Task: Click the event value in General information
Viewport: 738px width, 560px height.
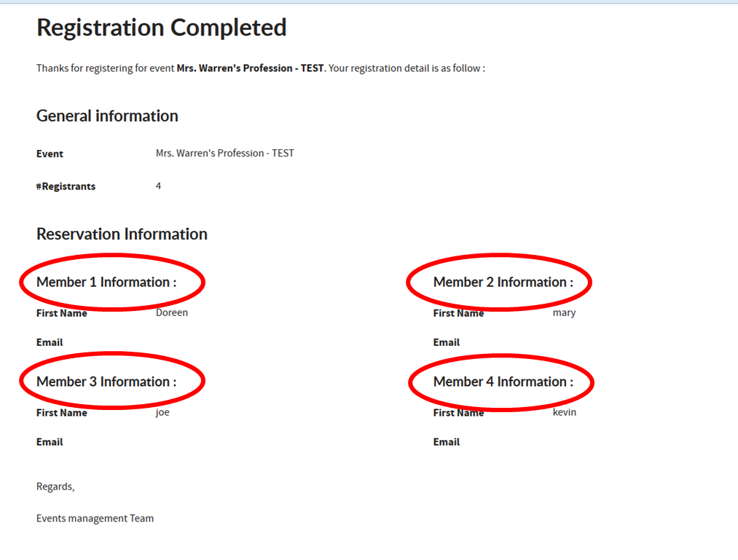Action: tap(224, 153)
